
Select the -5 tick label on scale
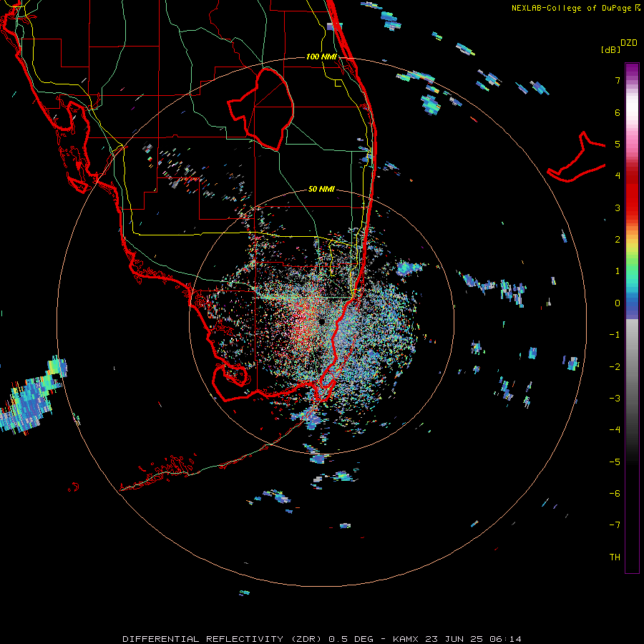click(615, 462)
